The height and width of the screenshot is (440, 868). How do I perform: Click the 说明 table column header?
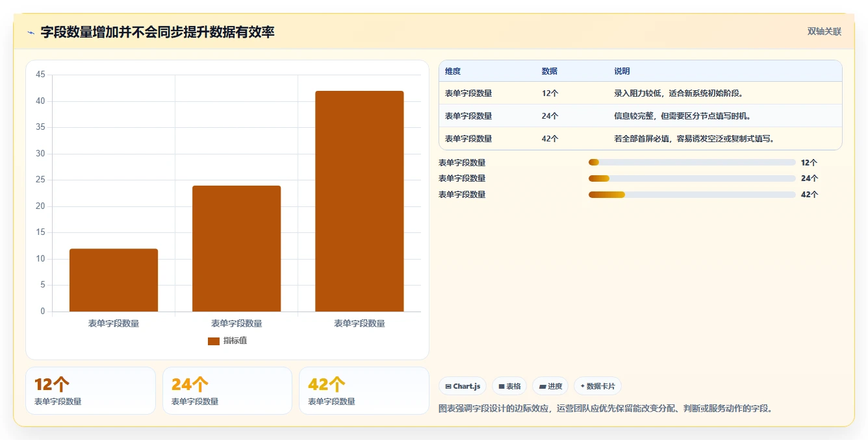(x=622, y=71)
